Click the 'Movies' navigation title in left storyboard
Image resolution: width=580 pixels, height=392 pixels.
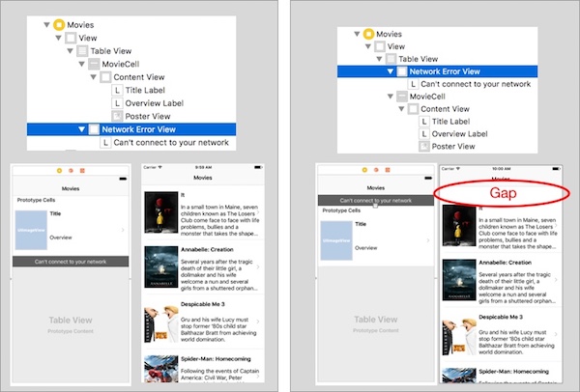click(x=71, y=188)
